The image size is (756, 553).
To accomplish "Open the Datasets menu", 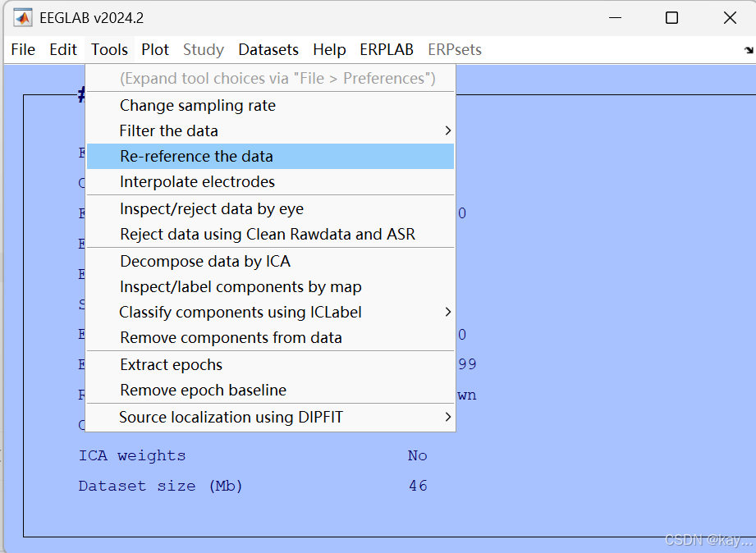I will [268, 49].
